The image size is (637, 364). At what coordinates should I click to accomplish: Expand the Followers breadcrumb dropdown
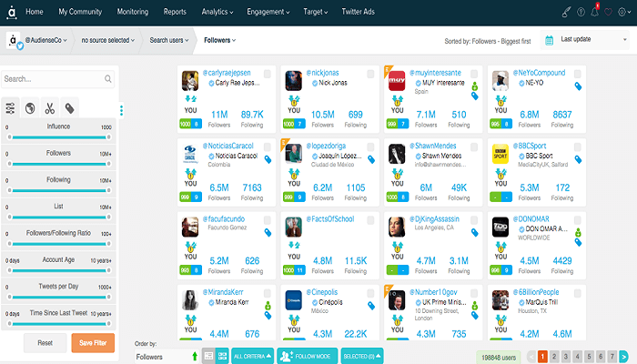(x=220, y=40)
